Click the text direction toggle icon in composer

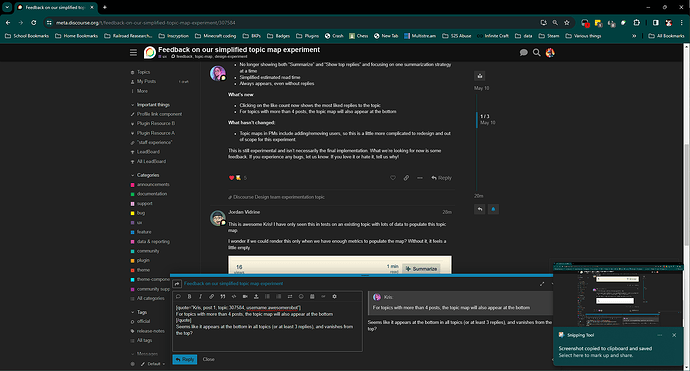pyautogui.click(x=290, y=297)
